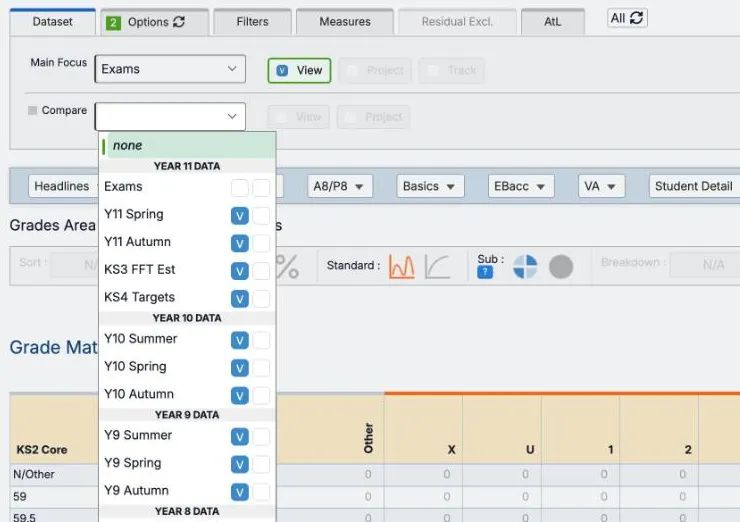Toggle the V view box for KS3 FFT Est
This screenshot has width=740, height=522.
click(240, 271)
